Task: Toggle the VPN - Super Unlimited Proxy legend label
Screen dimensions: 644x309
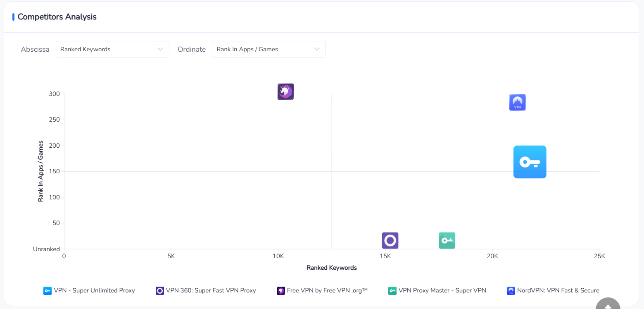Action: tap(94, 290)
